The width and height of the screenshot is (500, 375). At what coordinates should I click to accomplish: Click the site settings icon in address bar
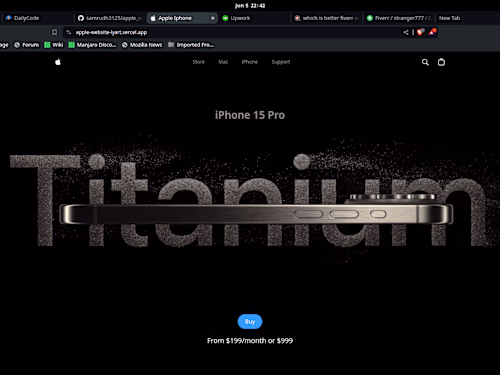pos(68,32)
